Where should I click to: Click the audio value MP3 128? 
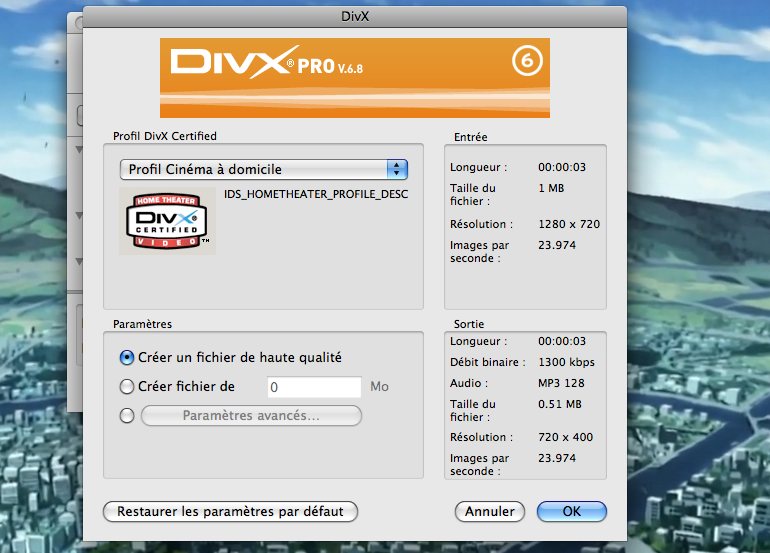(x=561, y=383)
